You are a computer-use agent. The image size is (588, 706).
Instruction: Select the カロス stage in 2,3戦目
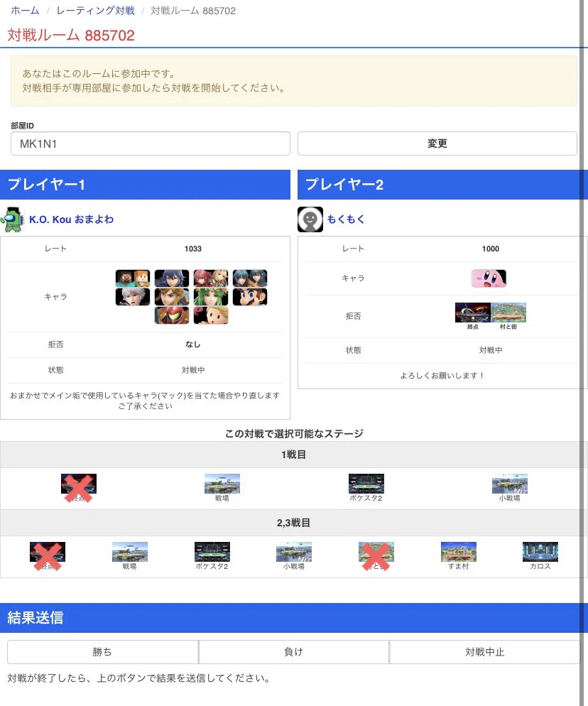pos(540,557)
